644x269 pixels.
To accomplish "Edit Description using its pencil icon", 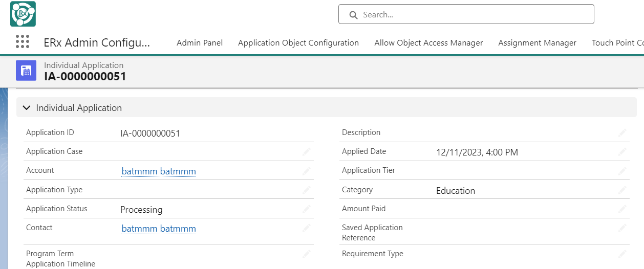I will [x=622, y=132].
